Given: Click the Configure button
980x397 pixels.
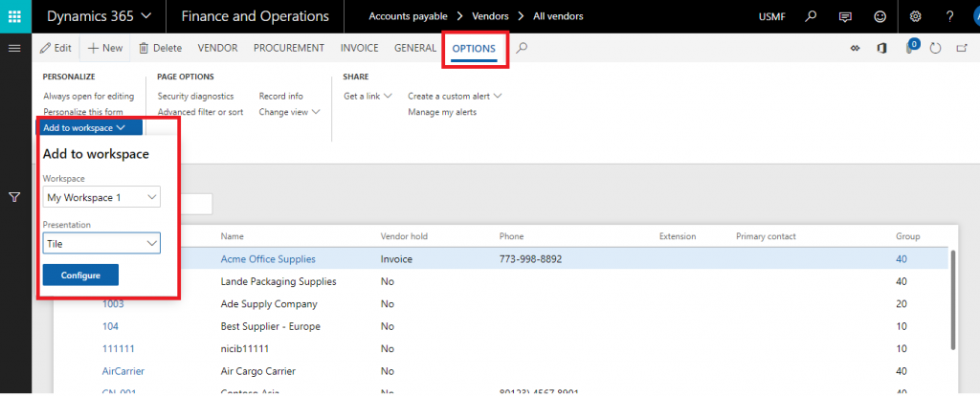Looking at the screenshot, I should [80, 276].
